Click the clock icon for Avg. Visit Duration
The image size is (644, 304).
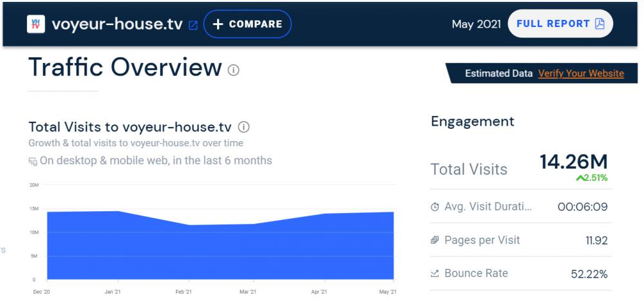coord(435,207)
